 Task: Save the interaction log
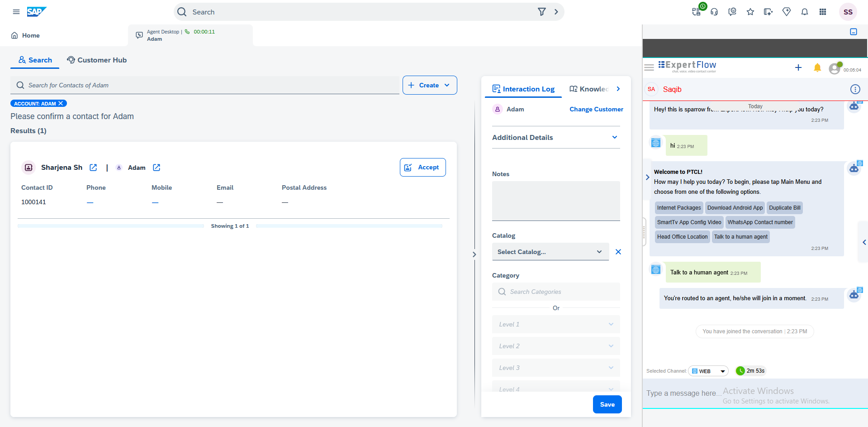[x=607, y=404]
